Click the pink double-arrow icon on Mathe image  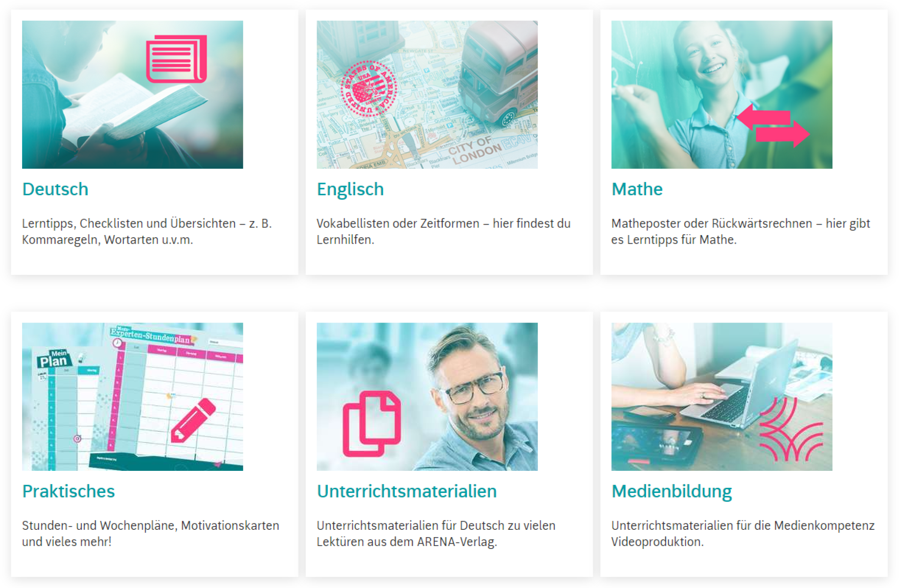point(773,126)
